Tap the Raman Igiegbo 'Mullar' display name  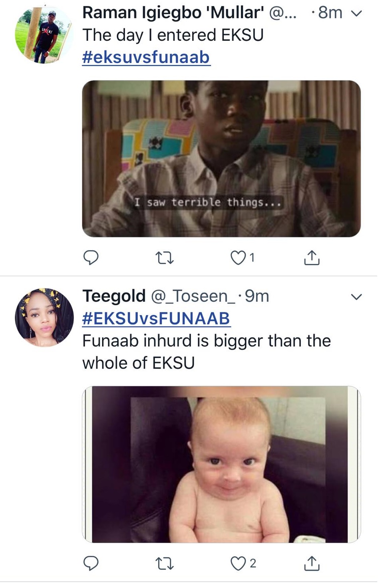173,13
